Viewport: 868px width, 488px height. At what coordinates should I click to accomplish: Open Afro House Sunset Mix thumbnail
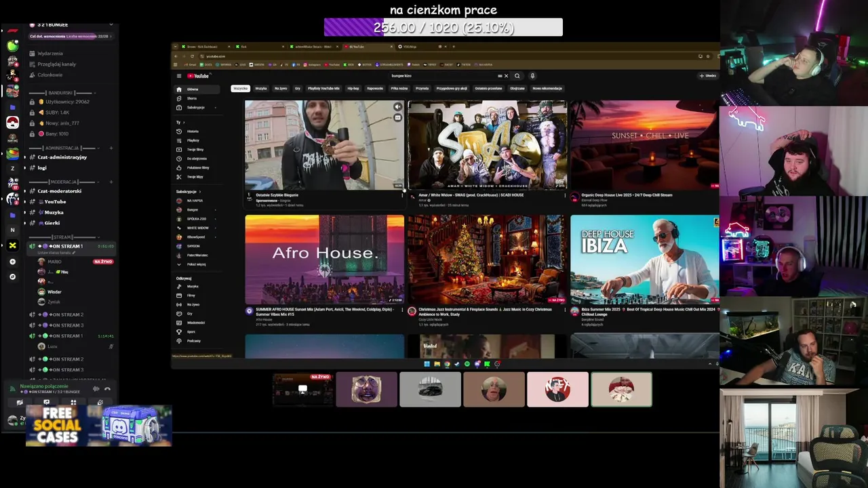(324, 260)
